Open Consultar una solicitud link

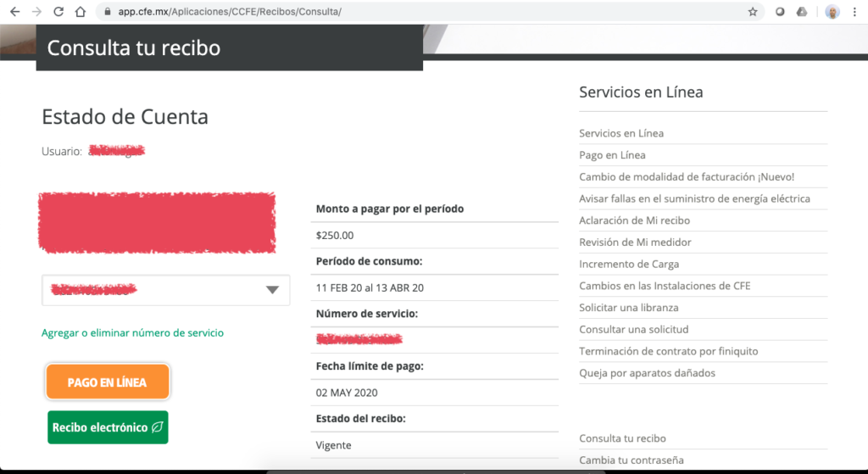pos(634,330)
